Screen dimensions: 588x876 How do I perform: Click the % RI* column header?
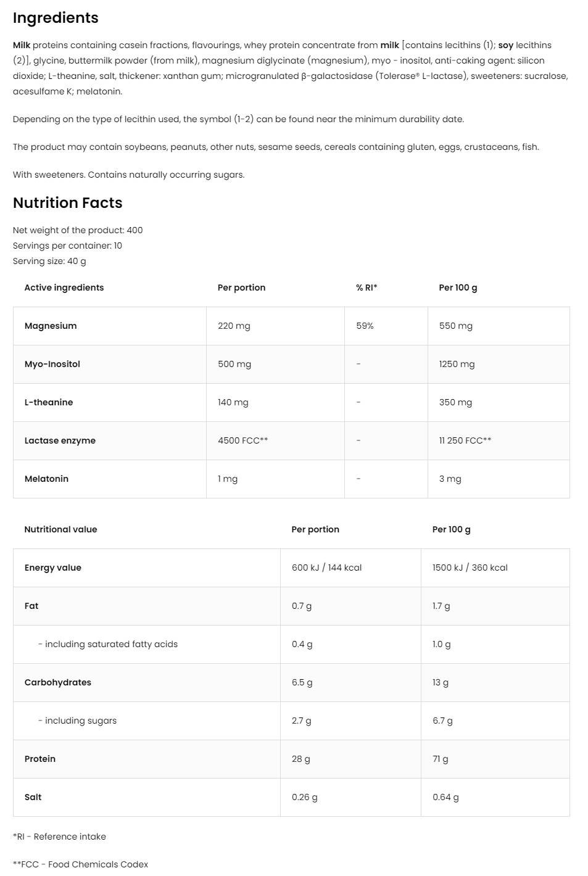(366, 287)
